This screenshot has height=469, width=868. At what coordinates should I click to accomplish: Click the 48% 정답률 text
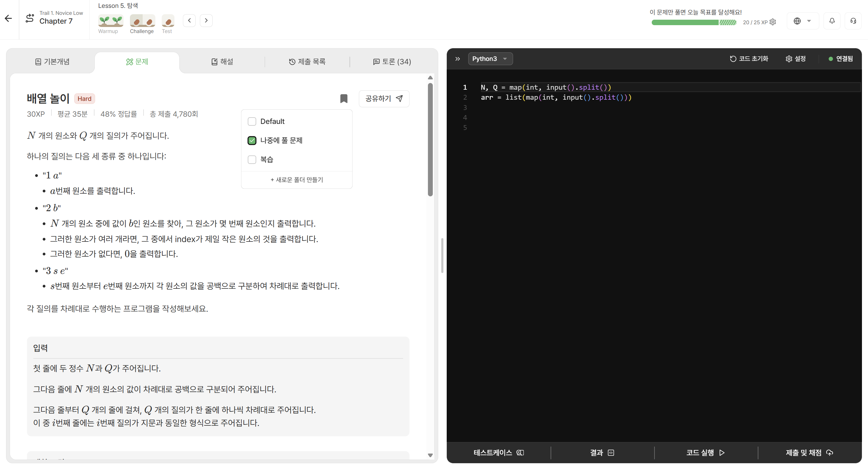(x=119, y=114)
